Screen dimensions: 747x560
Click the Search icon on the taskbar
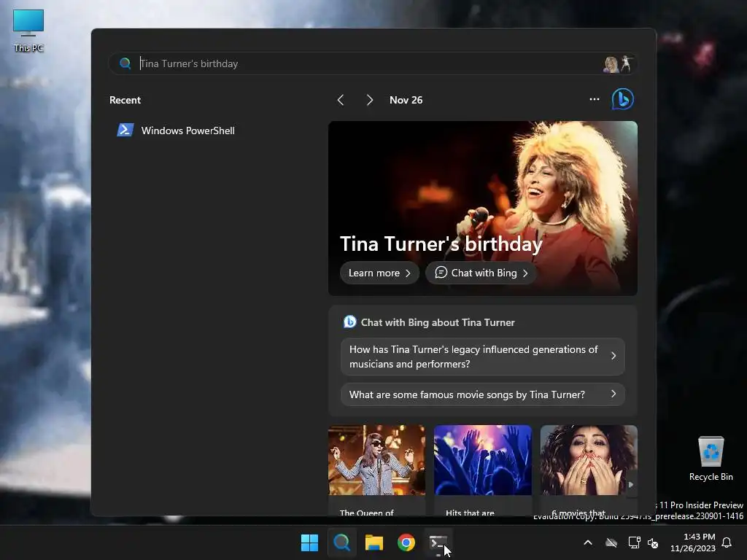tap(341, 542)
